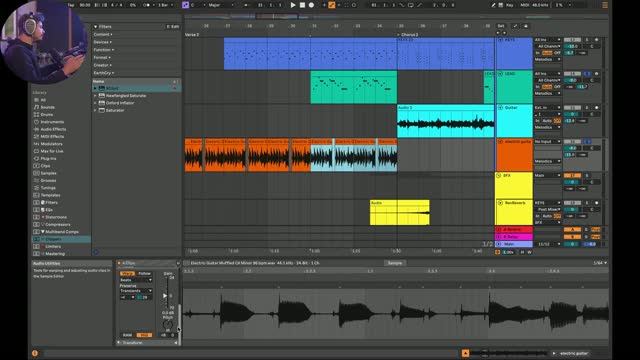This screenshot has width=640, height=360.
Task: Start playback with the Play button
Action: coord(293,5)
